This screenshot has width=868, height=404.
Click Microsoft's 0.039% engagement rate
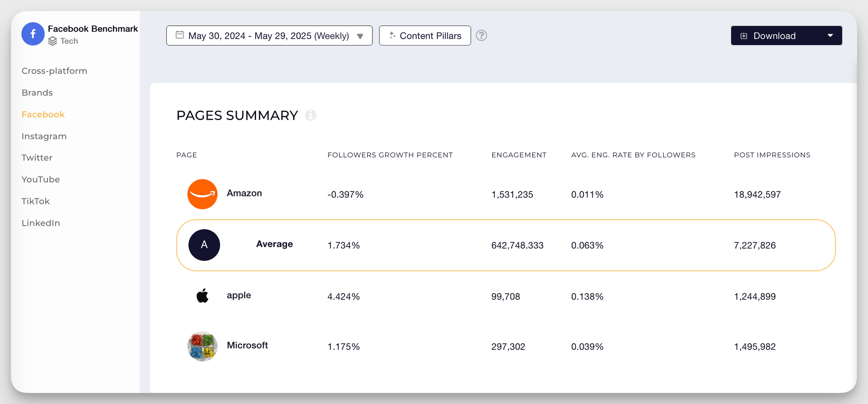pos(587,347)
